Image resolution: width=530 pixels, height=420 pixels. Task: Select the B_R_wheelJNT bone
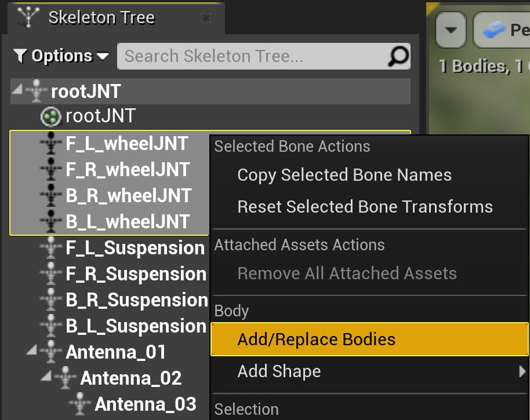pyautogui.click(x=128, y=195)
